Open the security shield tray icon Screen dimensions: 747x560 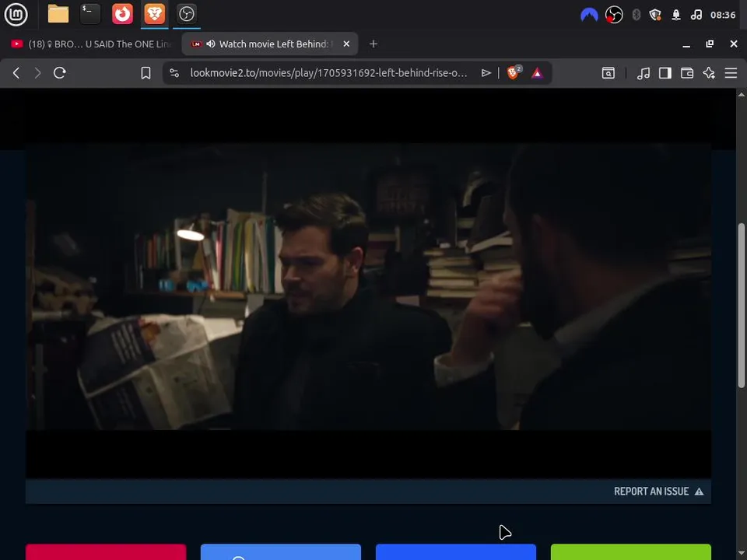[x=656, y=15]
